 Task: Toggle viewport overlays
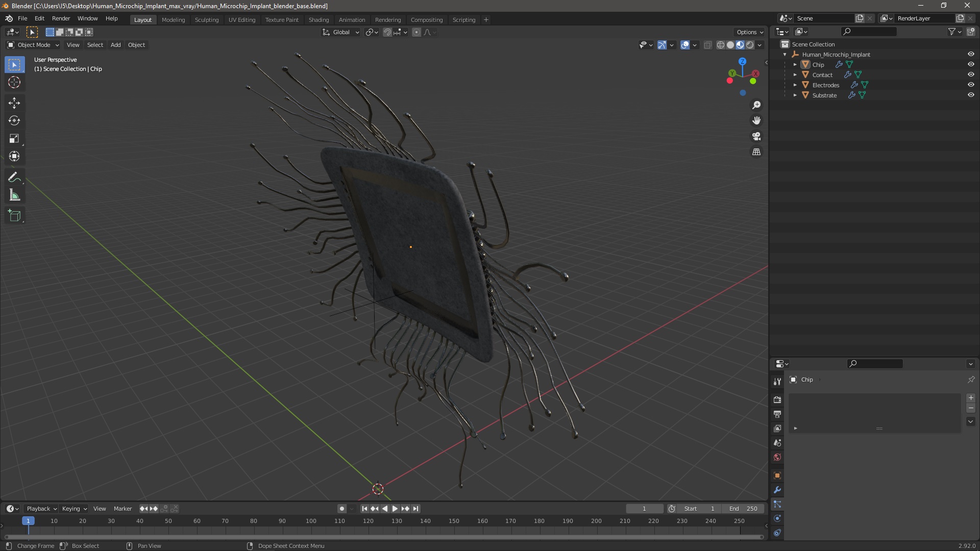[x=685, y=45]
